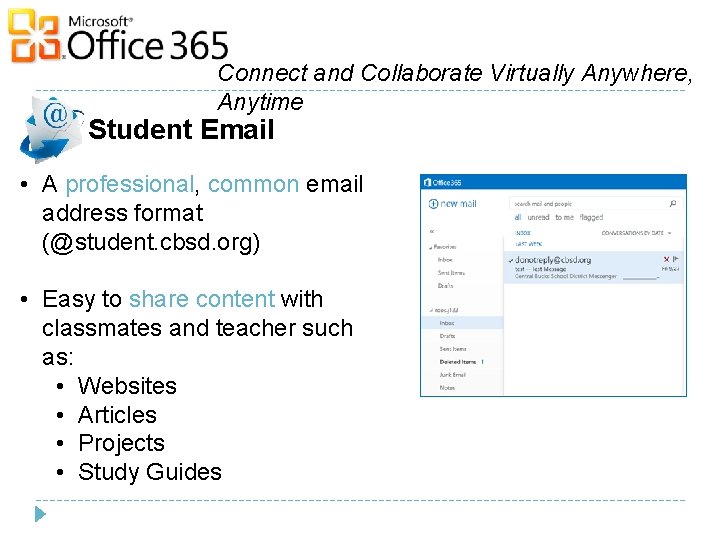
Task: Click the Student Email envelope icon
Action: (x=51, y=129)
